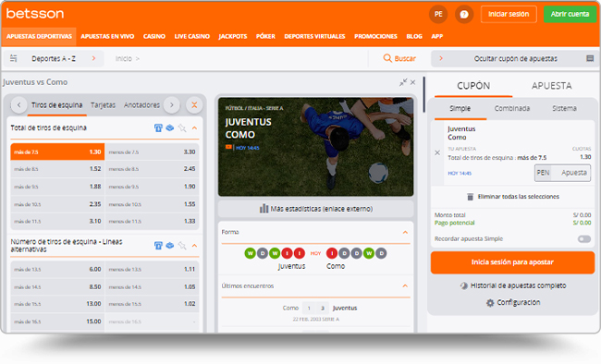Click the trash icon for Eliminar todas las selecciones
601x364 pixels.
(470, 197)
